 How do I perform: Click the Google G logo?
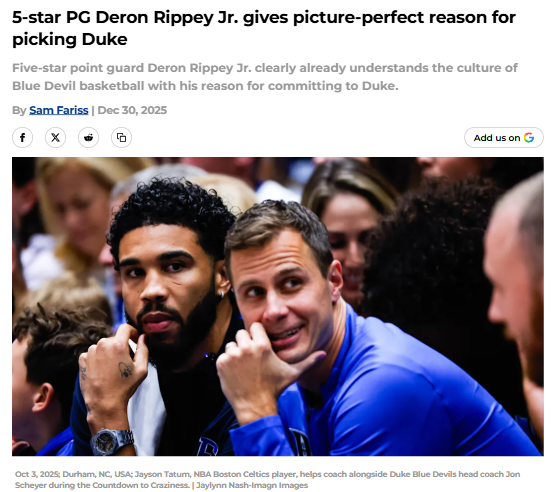529,138
